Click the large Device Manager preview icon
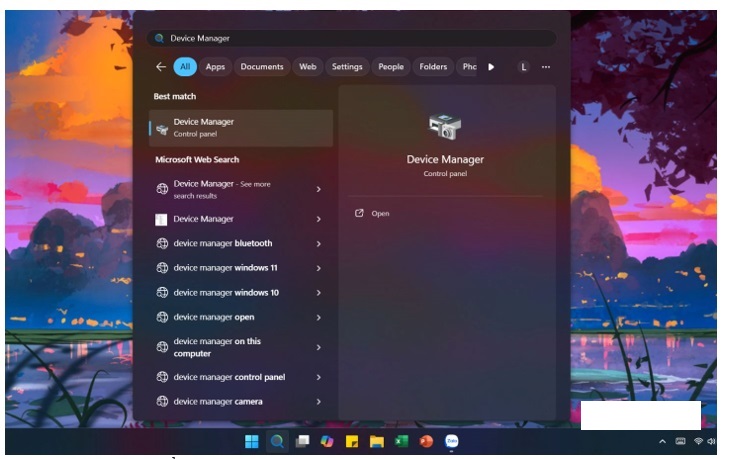The width and height of the screenshot is (732, 459). point(445,126)
